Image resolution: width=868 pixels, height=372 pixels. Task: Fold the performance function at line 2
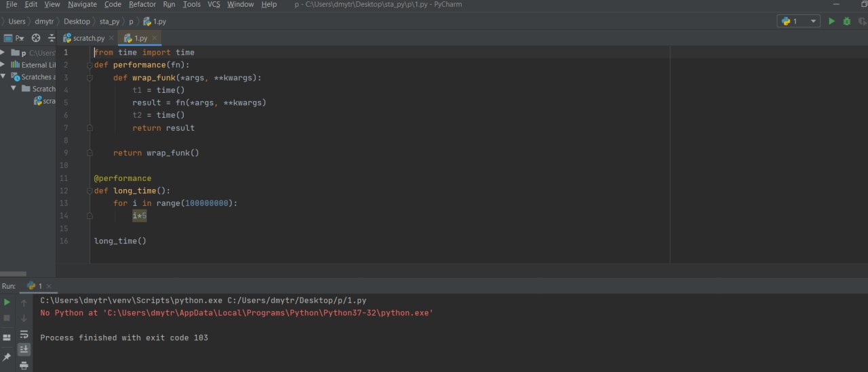pyautogui.click(x=89, y=65)
